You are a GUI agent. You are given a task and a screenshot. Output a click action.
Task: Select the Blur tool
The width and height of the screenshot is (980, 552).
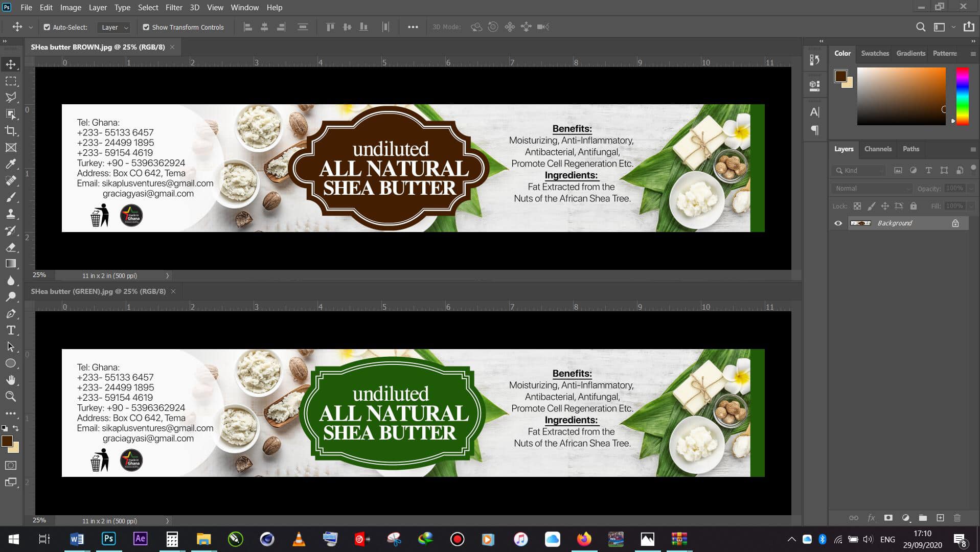coord(11,281)
